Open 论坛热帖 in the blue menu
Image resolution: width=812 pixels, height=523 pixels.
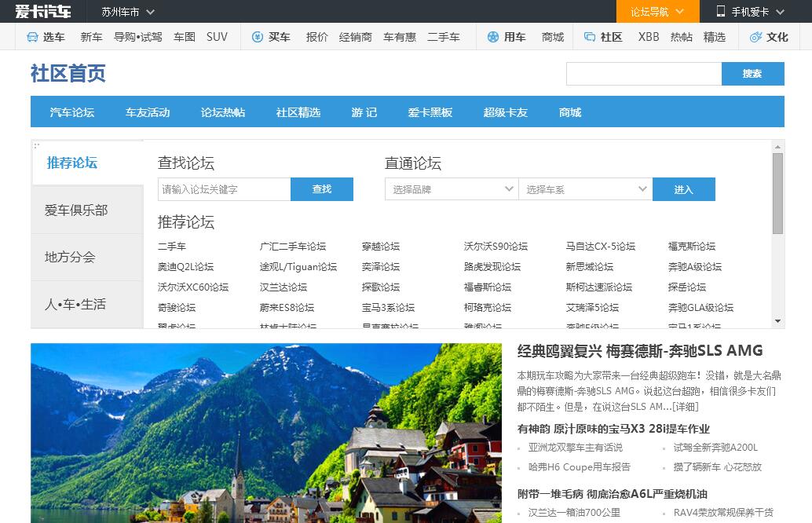(223, 112)
